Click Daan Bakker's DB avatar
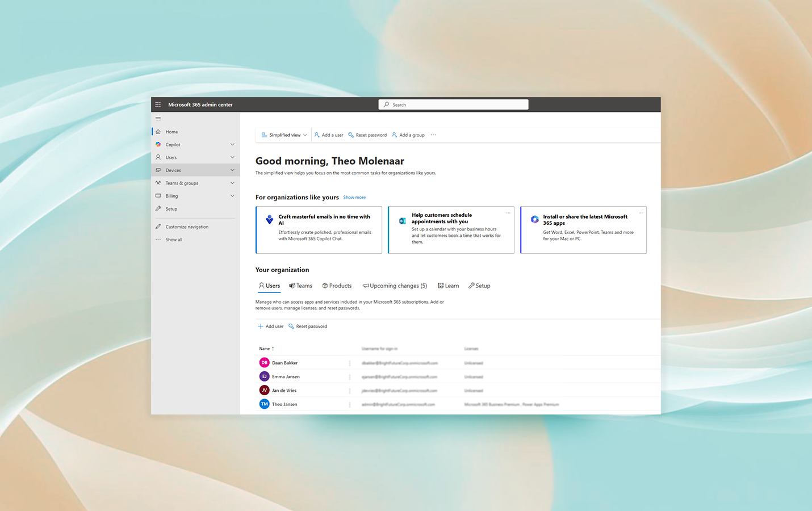 tap(265, 363)
